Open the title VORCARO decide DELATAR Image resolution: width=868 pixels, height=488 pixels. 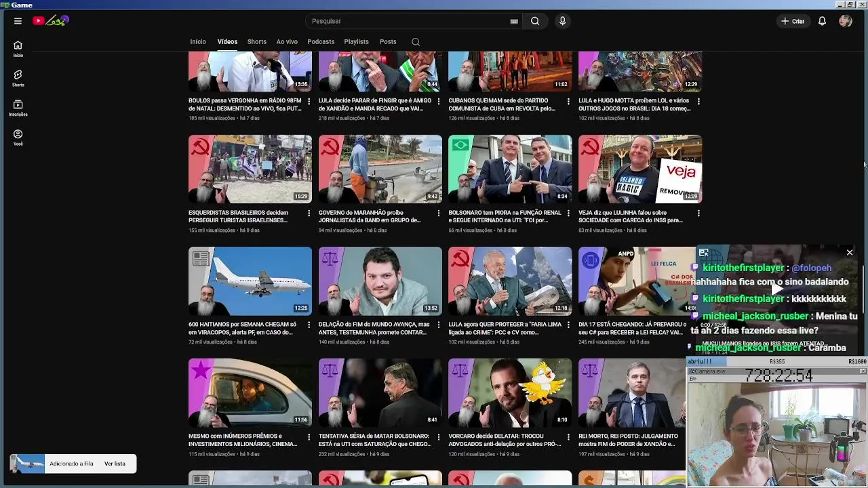[x=505, y=440]
